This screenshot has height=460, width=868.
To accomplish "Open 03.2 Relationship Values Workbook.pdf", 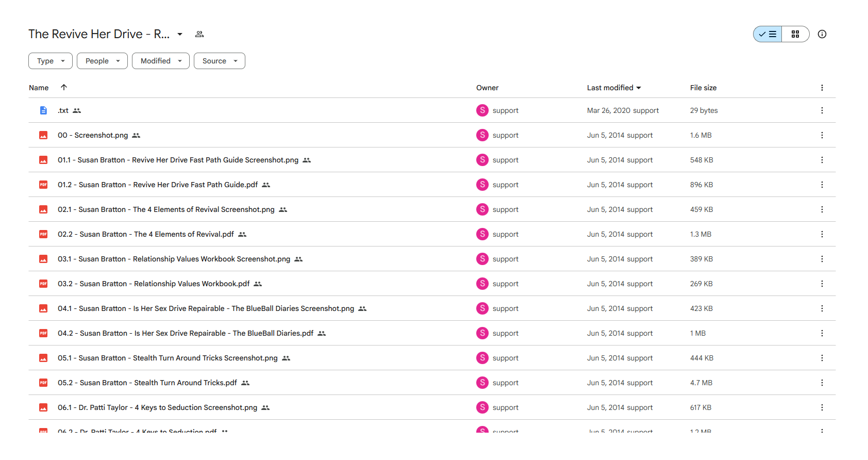I will pyautogui.click(x=154, y=284).
